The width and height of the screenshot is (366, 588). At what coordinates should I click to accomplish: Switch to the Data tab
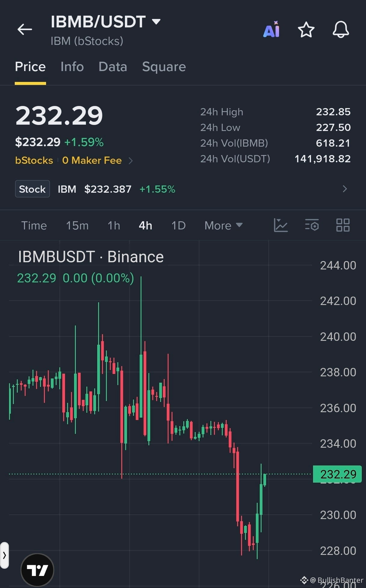click(113, 67)
